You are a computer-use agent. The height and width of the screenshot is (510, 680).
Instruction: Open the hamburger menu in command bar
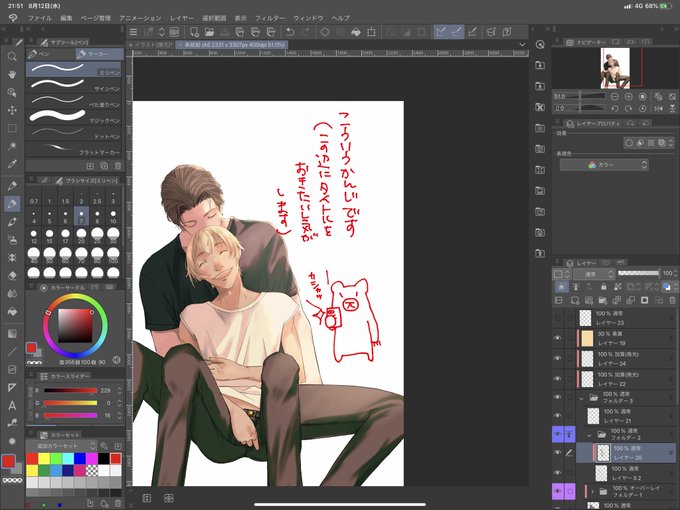tap(134, 32)
